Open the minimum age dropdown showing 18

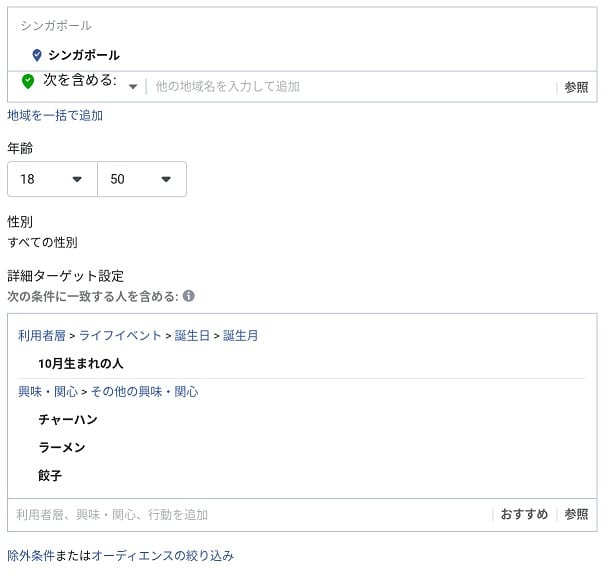[52, 179]
